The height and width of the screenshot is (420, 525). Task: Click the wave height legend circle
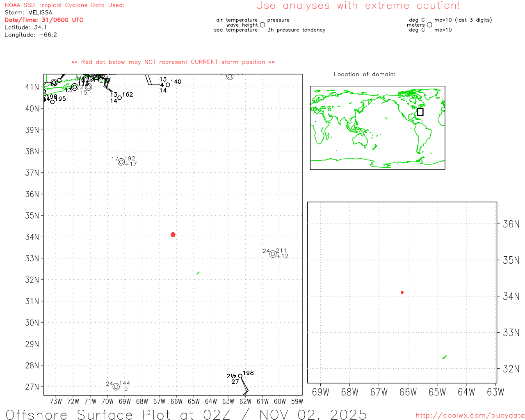(262, 25)
